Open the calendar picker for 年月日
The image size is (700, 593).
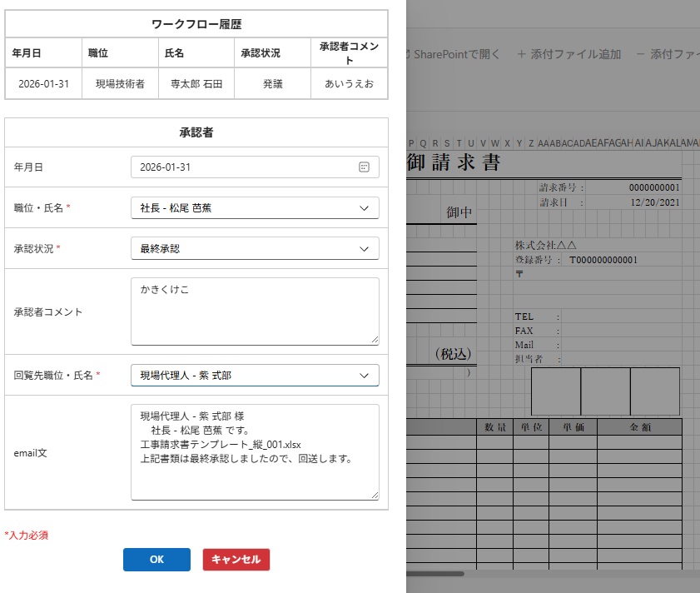click(364, 167)
